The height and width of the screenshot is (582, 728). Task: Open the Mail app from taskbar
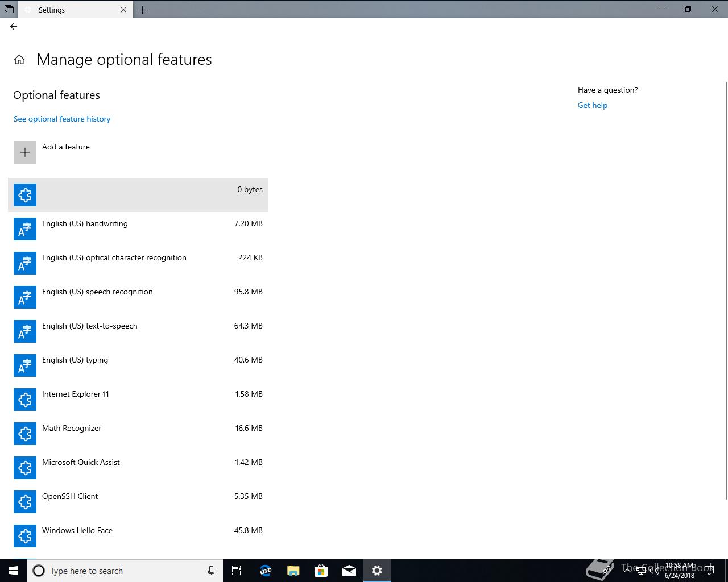coord(349,571)
